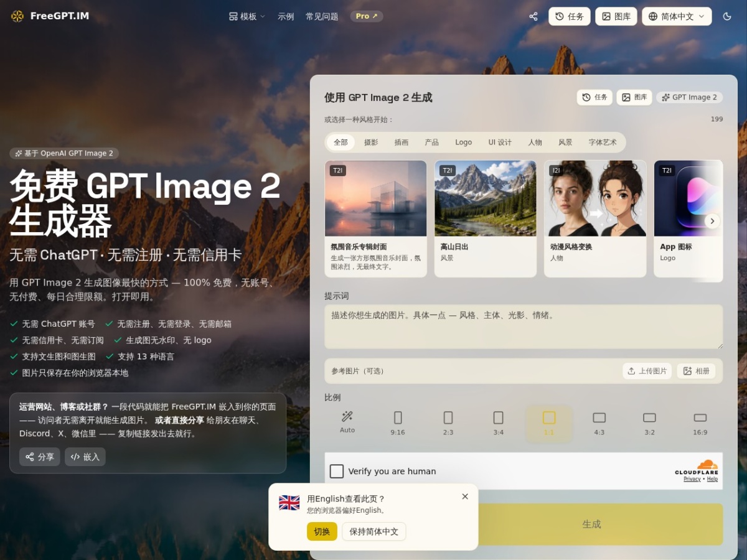The height and width of the screenshot is (560, 747).
Task: Click the GPT Image 2 model chip
Action: coord(690,98)
